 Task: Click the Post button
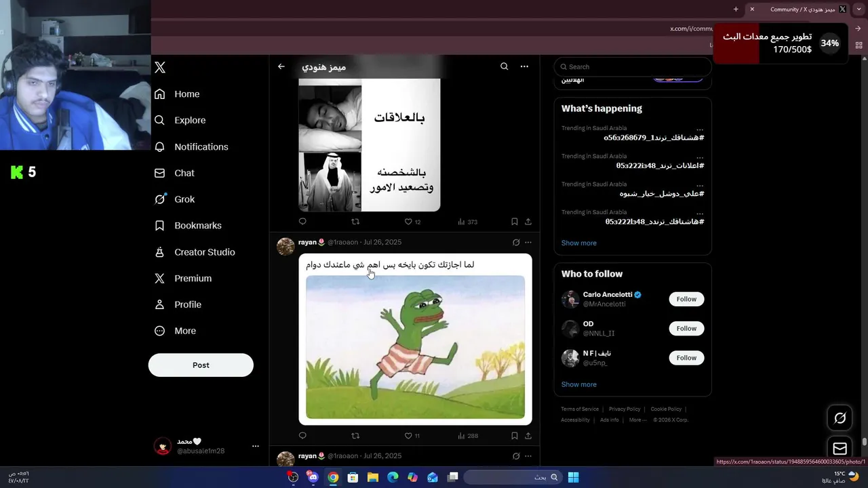[x=201, y=365]
